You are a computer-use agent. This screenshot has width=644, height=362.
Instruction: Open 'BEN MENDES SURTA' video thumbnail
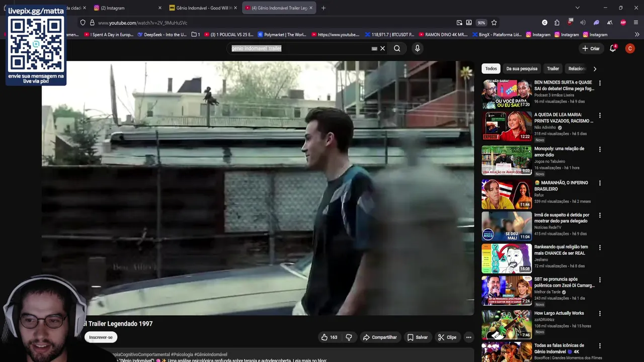click(507, 94)
